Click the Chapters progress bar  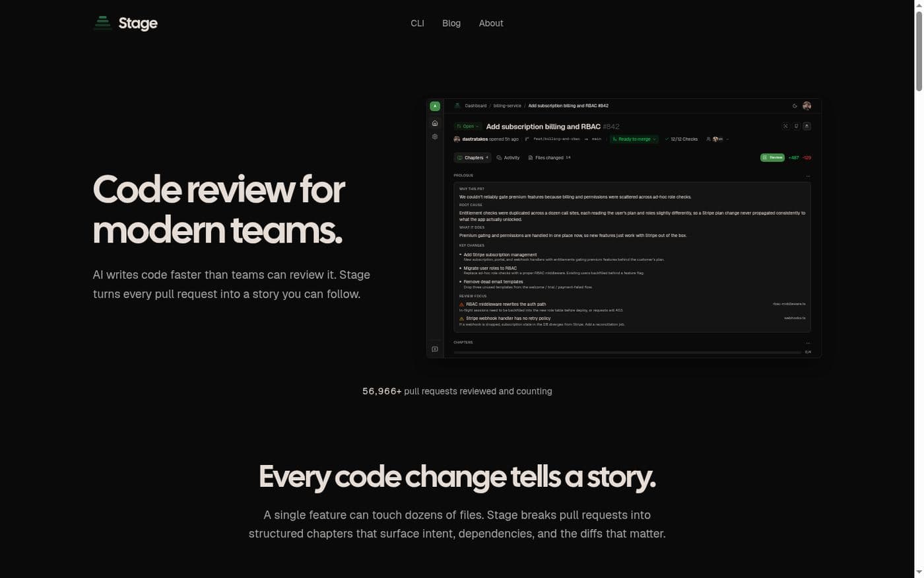coord(627,352)
